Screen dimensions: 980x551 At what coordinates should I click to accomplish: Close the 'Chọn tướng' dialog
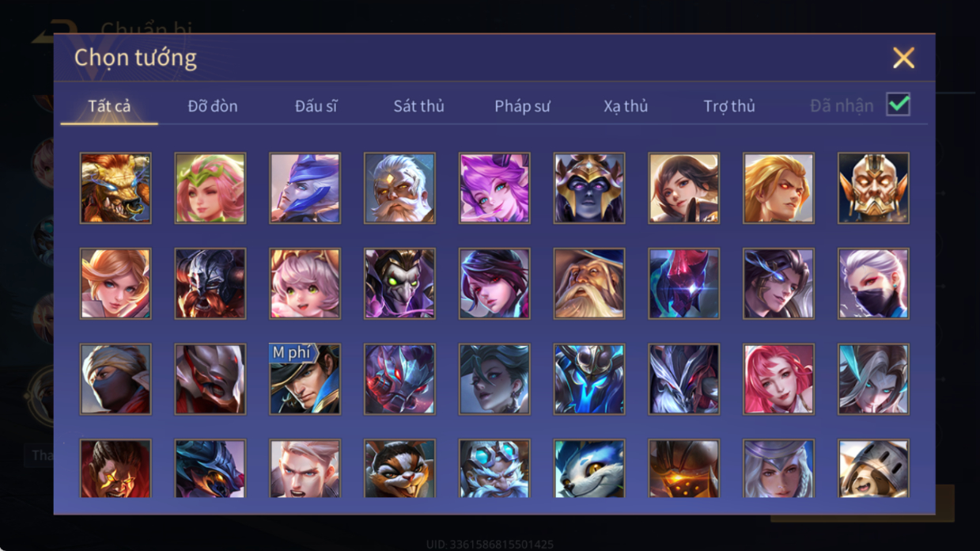click(x=903, y=58)
